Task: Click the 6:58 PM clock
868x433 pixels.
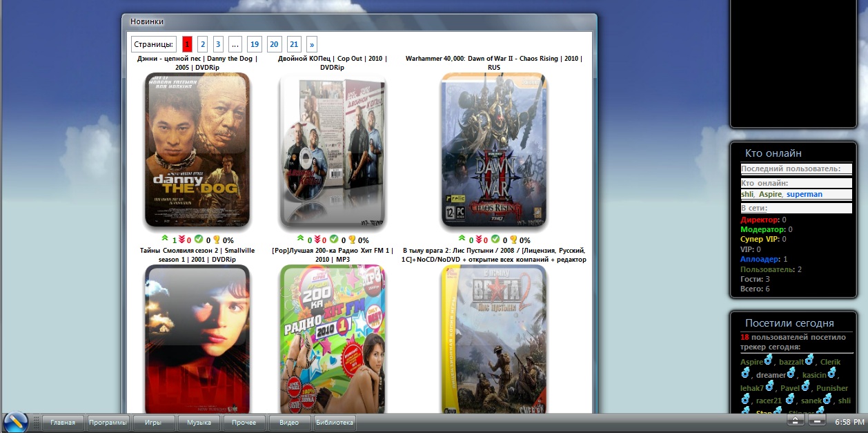Action: [x=849, y=421]
